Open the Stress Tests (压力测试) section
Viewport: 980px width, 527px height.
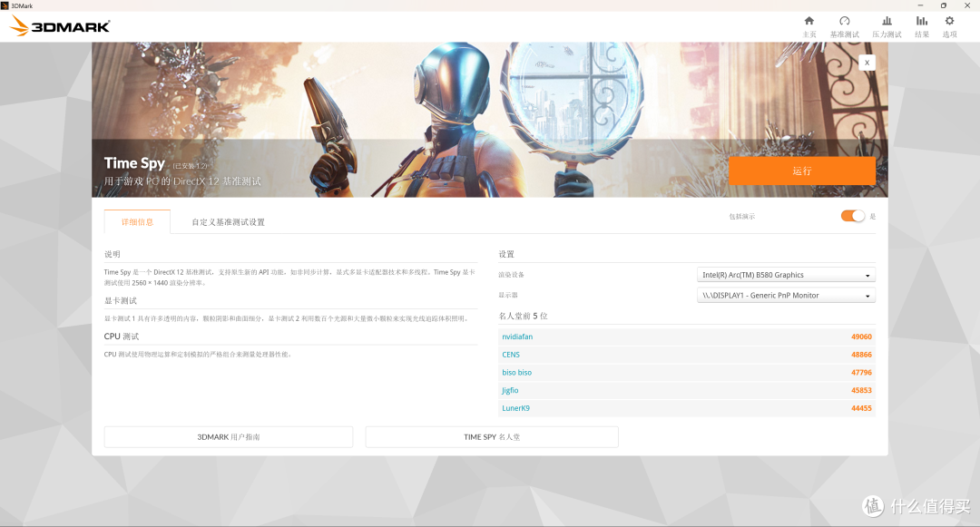click(x=887, y=27)
